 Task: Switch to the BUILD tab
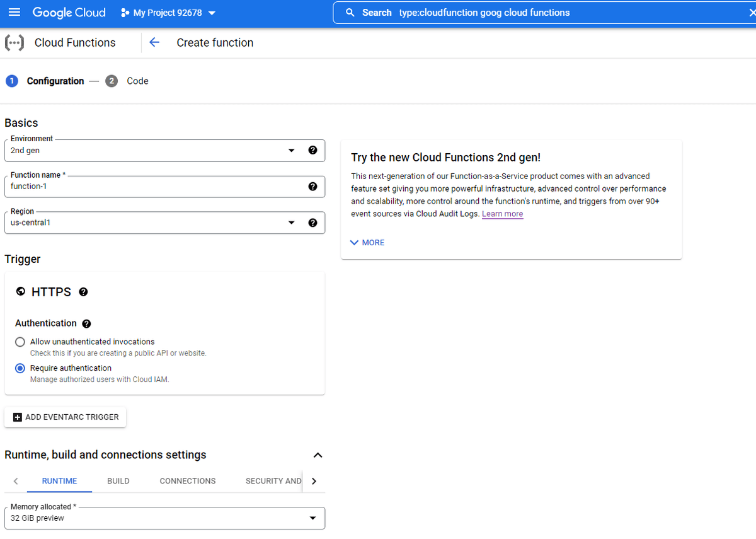click(118, 481)
